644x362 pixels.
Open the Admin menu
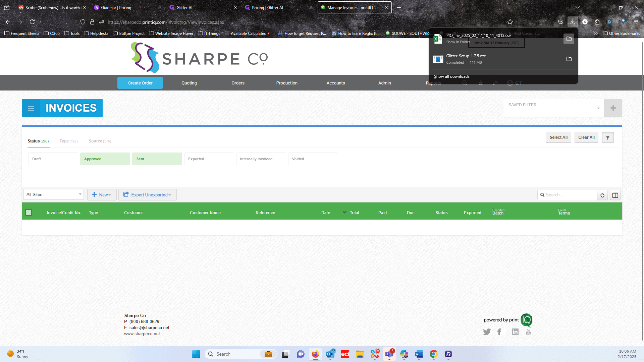pyautogui.click(x=385, y=83)
